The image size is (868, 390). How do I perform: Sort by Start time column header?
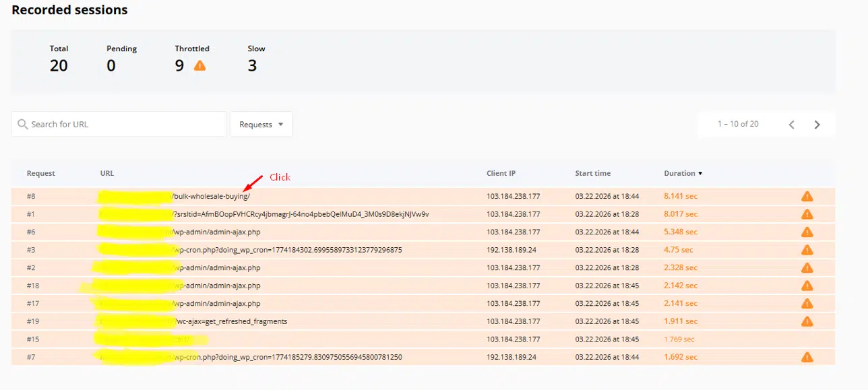point(592,173)
